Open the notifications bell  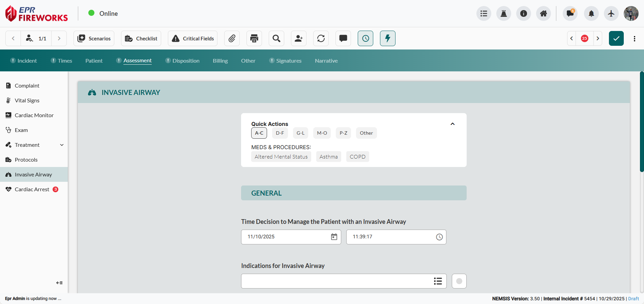coord(591,13)
